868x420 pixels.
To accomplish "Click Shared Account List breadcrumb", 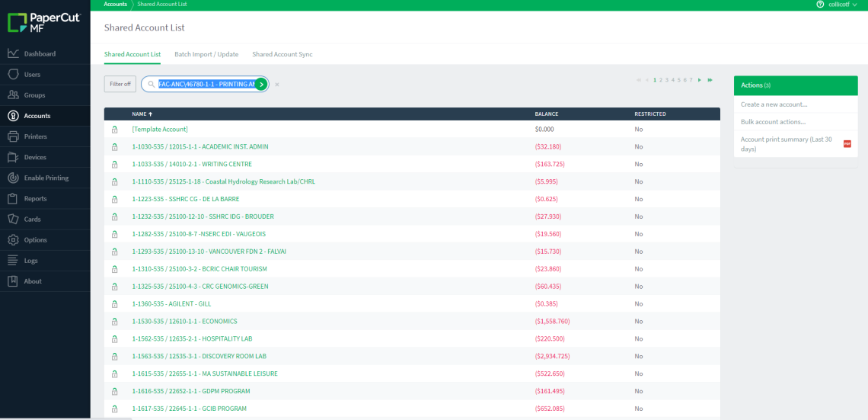I will 162,4.
